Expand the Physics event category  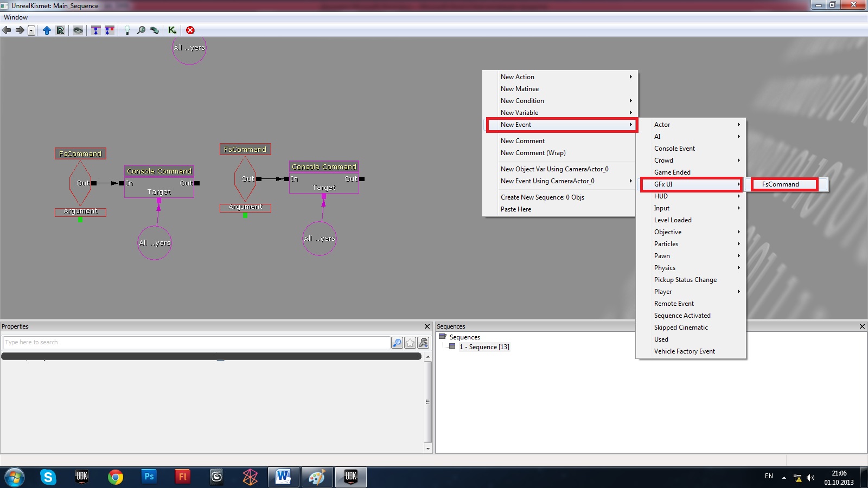[691, 268]
